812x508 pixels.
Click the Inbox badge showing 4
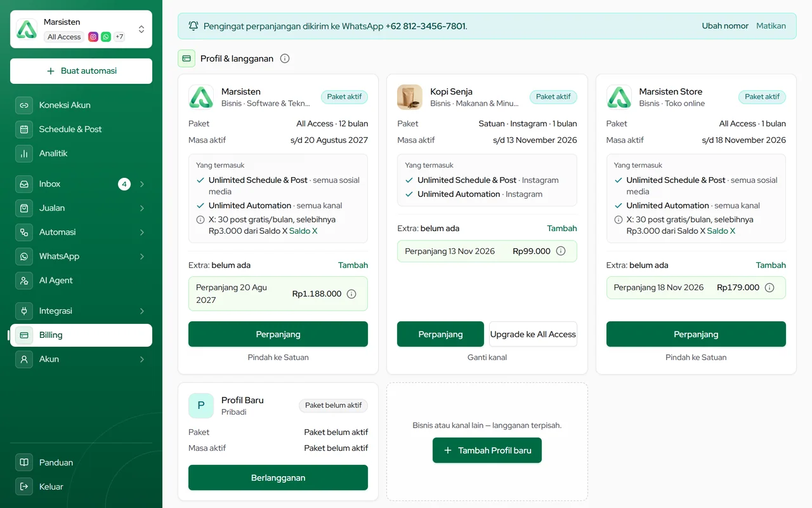coord(124,184)
